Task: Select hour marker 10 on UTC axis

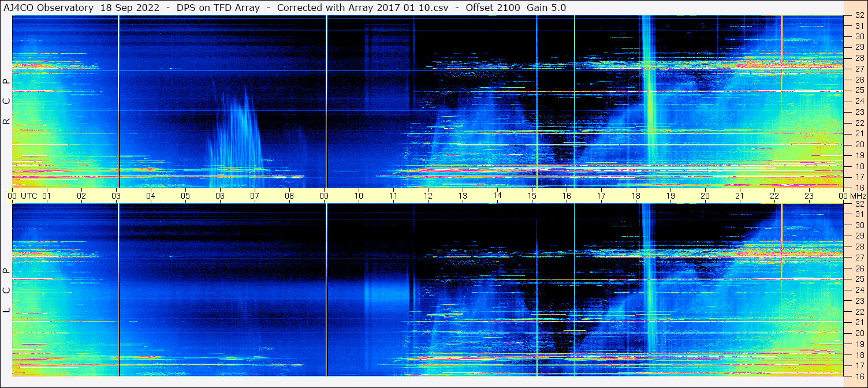Action: (359, 196)
